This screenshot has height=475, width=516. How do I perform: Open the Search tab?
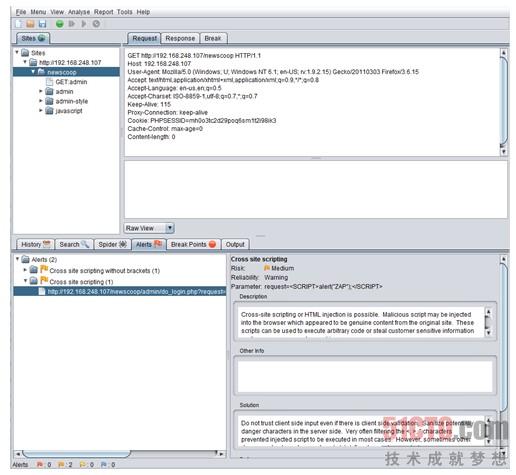click(x=74, y=244)
